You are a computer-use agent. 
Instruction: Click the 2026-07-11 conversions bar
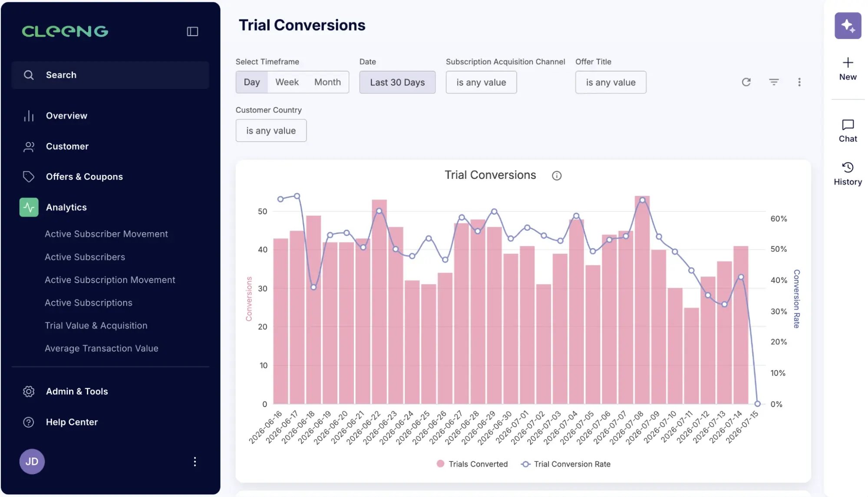tap(691, 356)
